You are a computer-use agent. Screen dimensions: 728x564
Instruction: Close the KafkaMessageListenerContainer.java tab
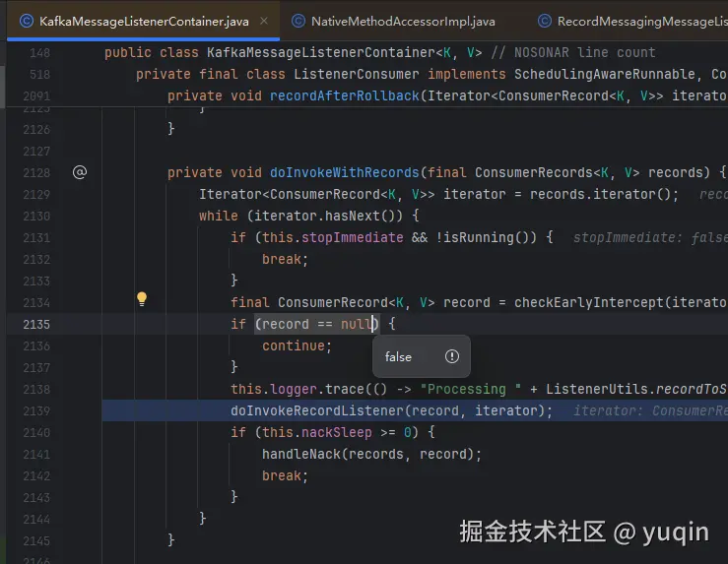click(264, 21)
